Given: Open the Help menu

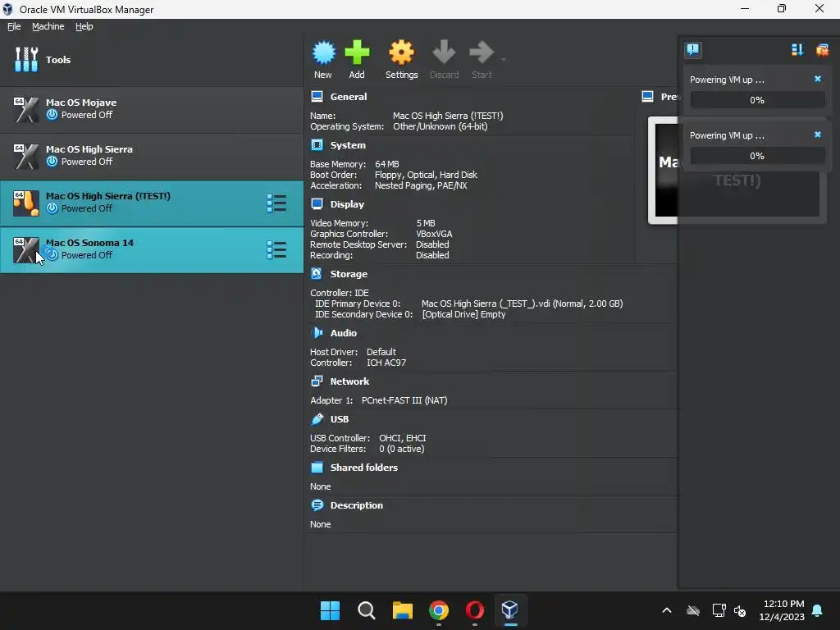Looking at the screenshot, I should (x=84, y=26).
